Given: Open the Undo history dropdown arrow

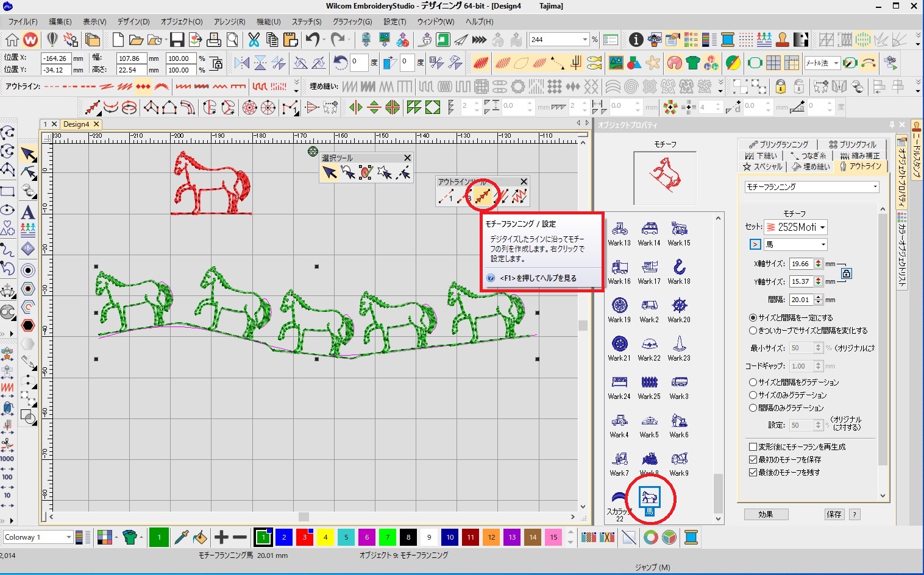Looking at the screenshot, I should [324, 40].
